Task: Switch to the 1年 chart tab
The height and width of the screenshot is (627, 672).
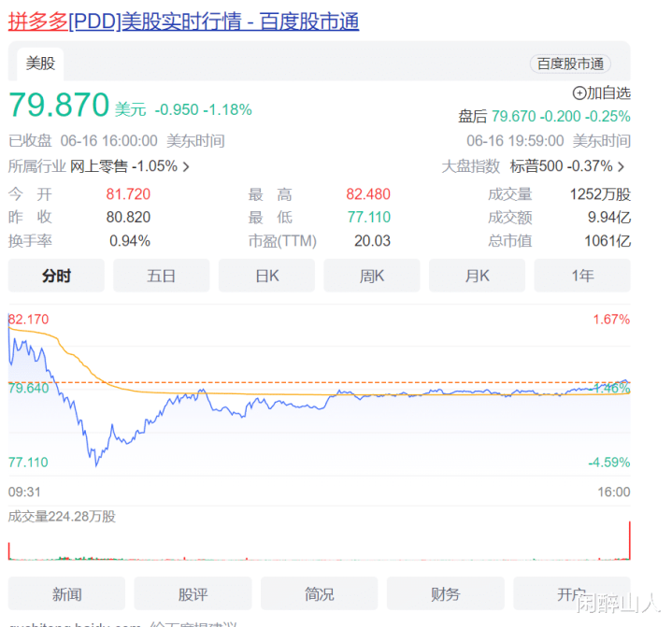Action: pyautogui.click(x=582, y=276)
